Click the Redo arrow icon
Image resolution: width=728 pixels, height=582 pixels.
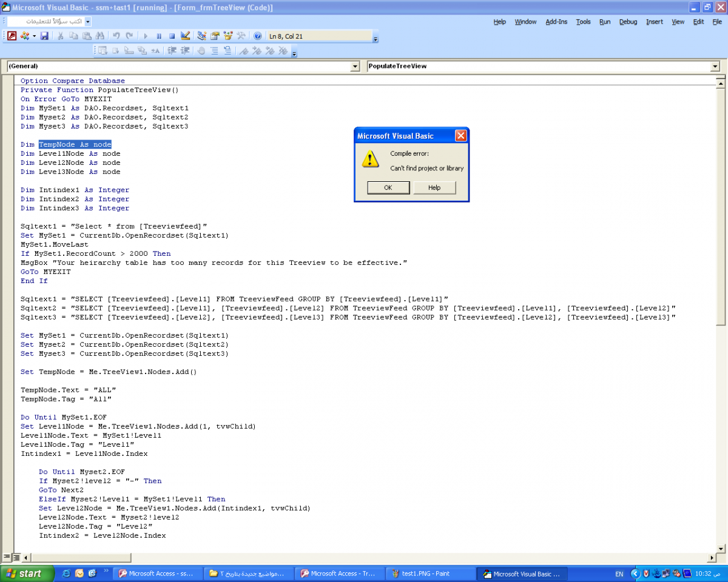tap(129, 36)
